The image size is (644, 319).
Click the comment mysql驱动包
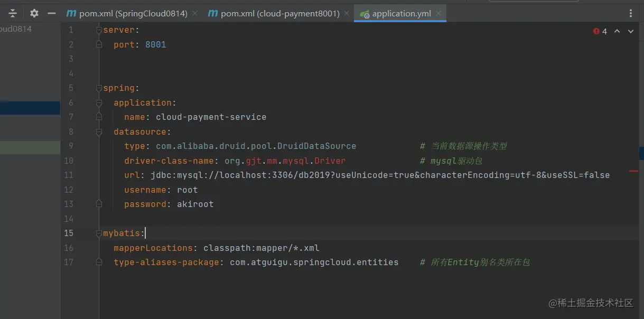[x=452, y=161]
